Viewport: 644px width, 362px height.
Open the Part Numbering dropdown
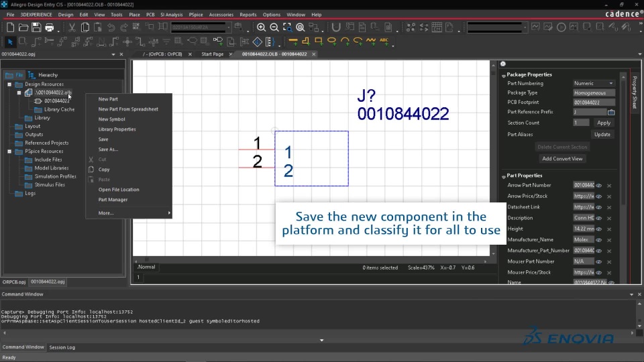594,83
